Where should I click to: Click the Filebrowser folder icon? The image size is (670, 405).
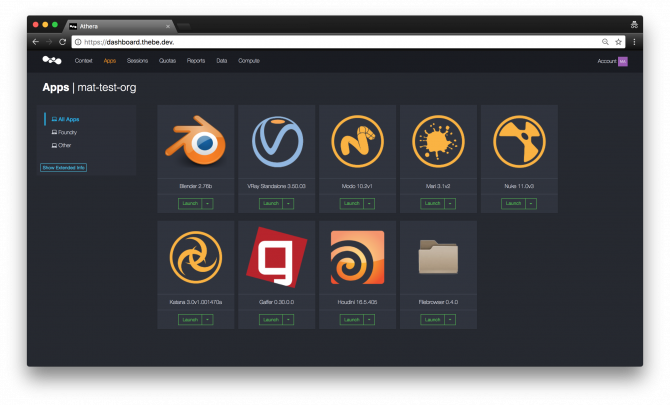coord(438,257)
